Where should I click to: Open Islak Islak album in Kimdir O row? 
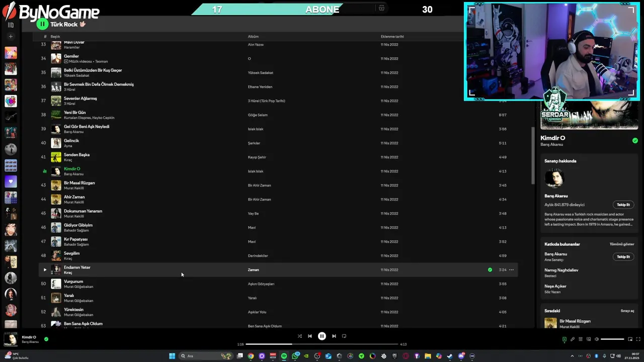(x=256, y=171)
